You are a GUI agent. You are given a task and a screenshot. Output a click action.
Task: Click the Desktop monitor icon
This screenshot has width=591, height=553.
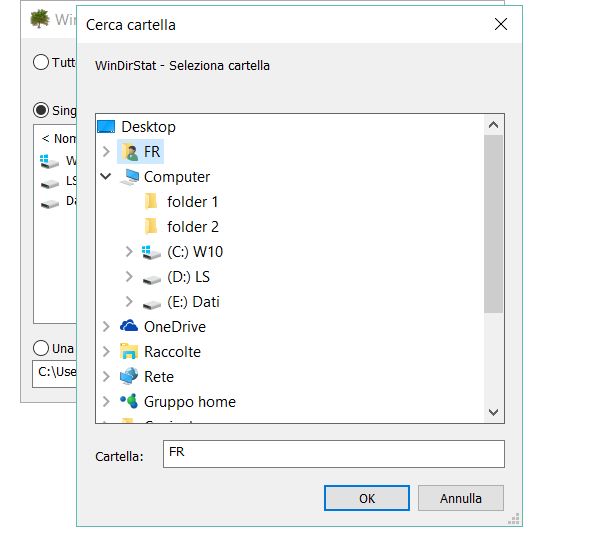106,127
